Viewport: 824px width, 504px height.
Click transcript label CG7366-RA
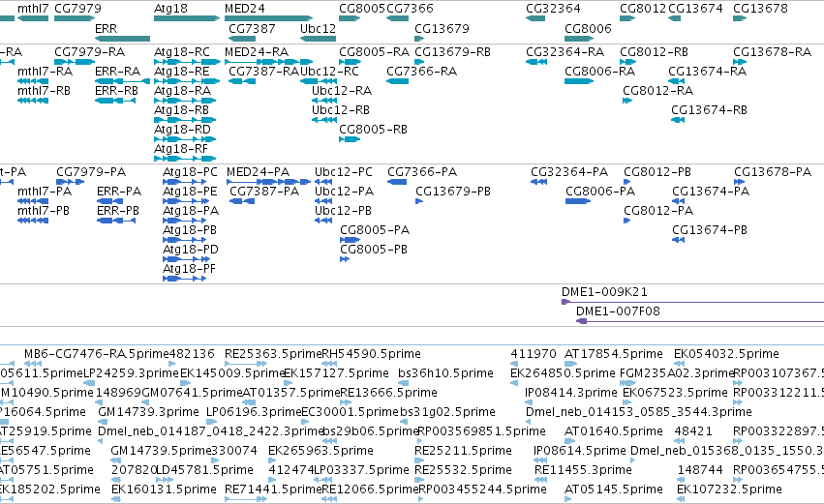422,72
